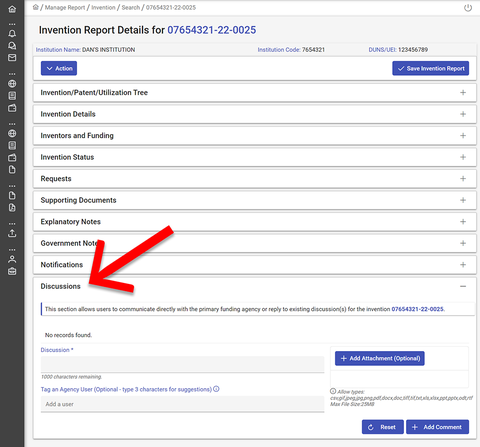Open notifications bell icon in sidebar
The image size is (480, 447).
coord(12,33)
